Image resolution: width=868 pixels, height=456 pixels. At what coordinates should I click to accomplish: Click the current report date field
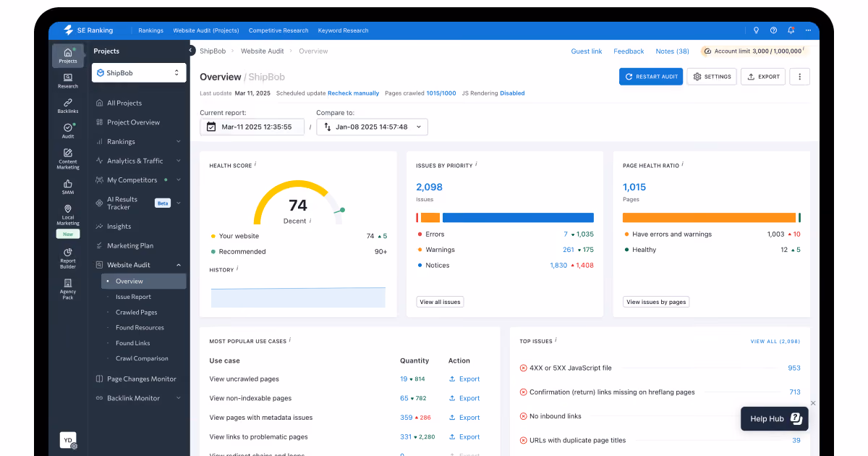coord(252,127)
